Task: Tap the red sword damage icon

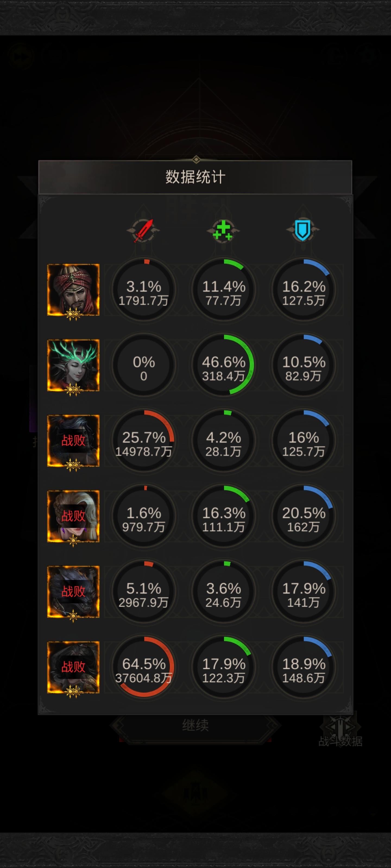Action: [143, 231]
